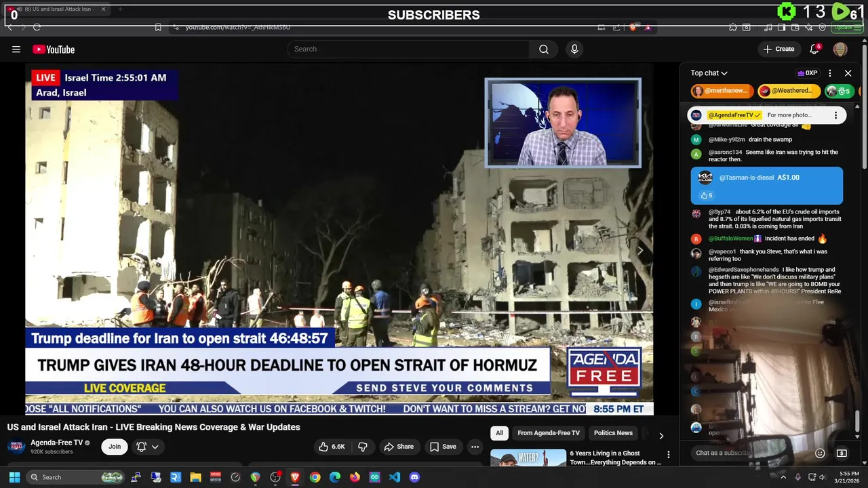Like the Tasman-is-diesel A$1.00 super chat
868x488 pixels.
pos(706,195)
